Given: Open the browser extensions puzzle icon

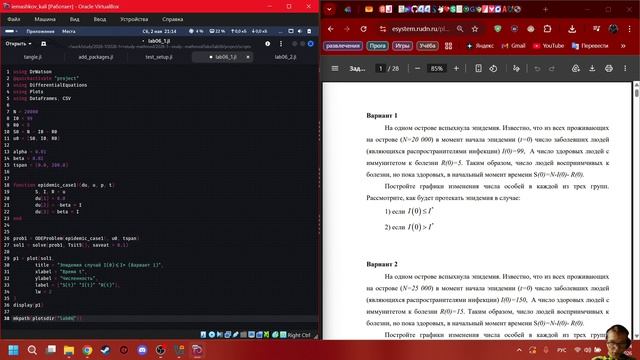Looking at the screenshot, I should [x=547, y=29].
